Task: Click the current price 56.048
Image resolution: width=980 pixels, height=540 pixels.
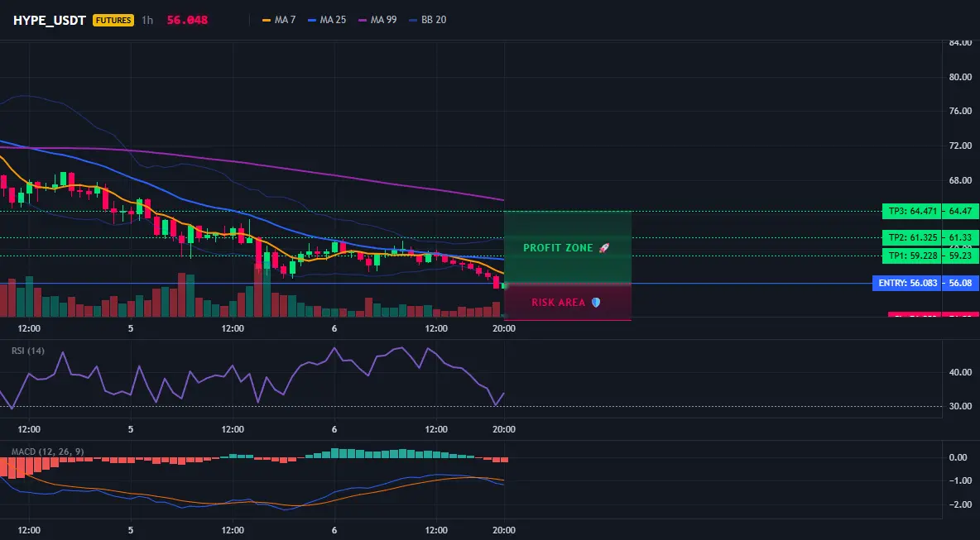Action: pos(188,20)
